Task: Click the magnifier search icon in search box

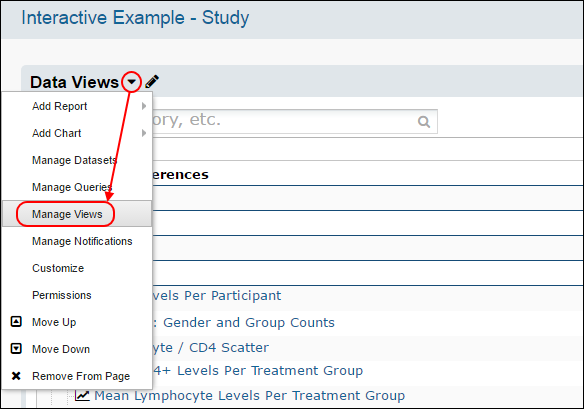Action: 424,121
